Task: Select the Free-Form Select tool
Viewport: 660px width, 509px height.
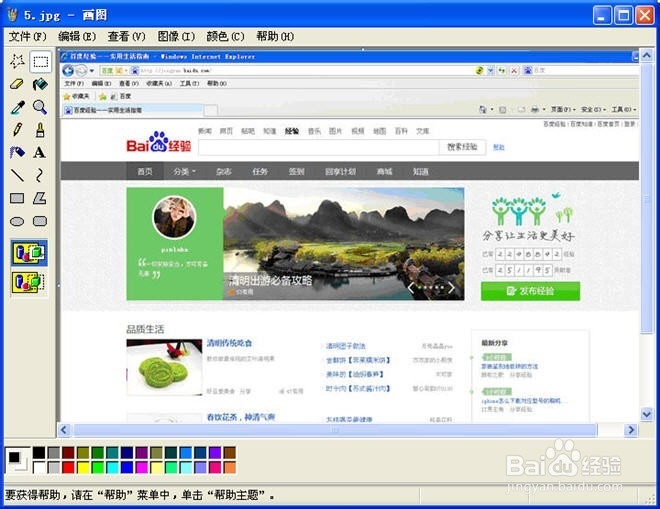Action: coord(17,62)
